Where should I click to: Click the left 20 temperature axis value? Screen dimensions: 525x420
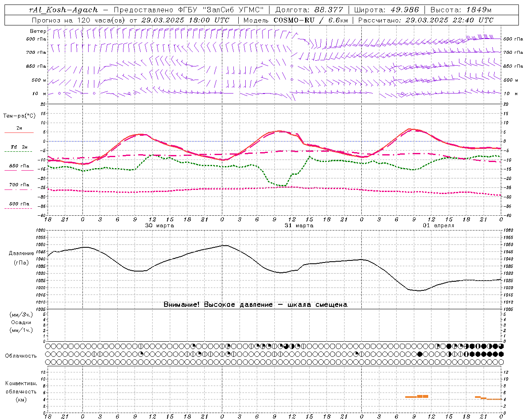pos(43,104)
